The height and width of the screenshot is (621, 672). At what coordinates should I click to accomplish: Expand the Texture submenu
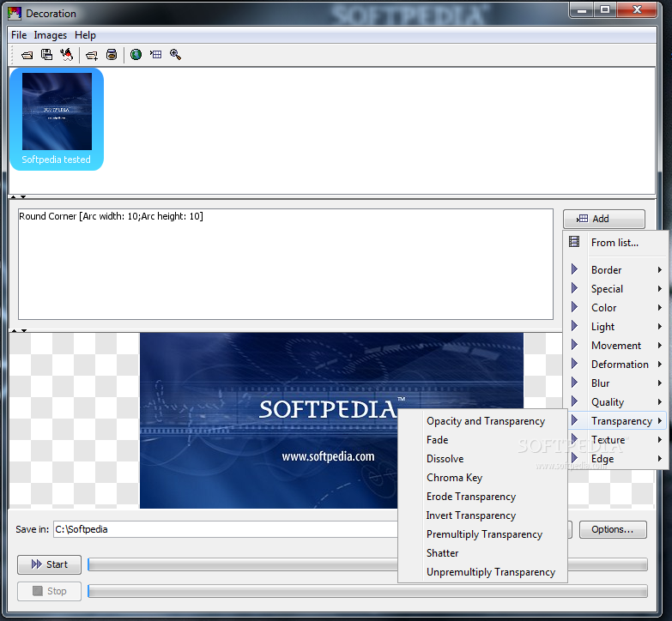click(x=615, y=439)
